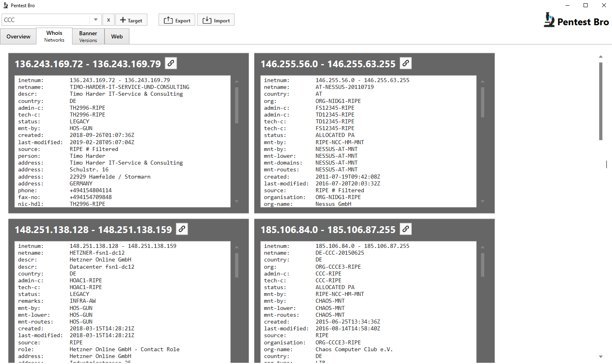Click mnt-routes value CHAOS-MNT

[330, 315]
